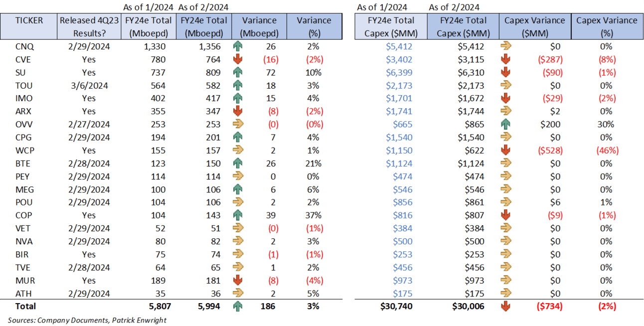Select the 'Sources: Company Documents, Patrick Enwright' footnote

[87, 320]
